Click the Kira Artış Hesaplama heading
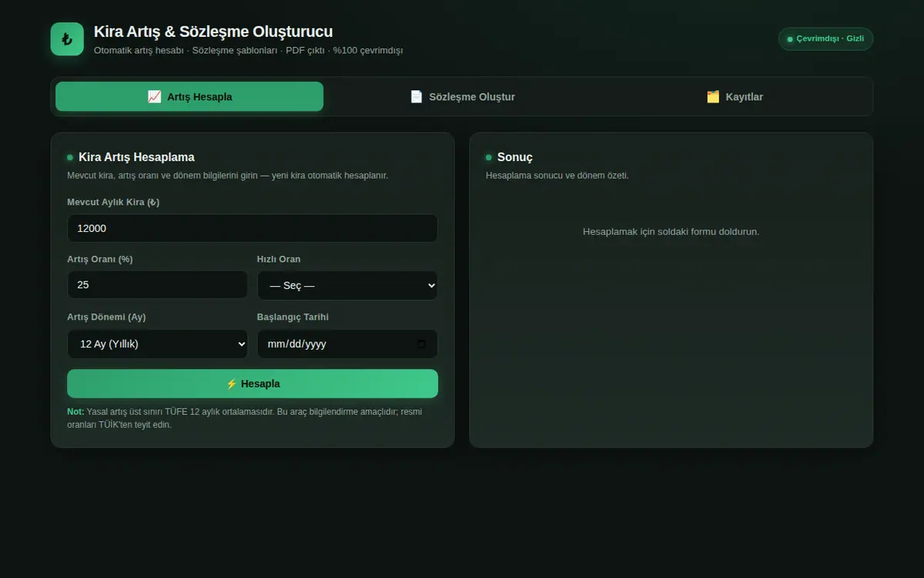This screenshot has width=924, height=578. click(x=136, y=157)
